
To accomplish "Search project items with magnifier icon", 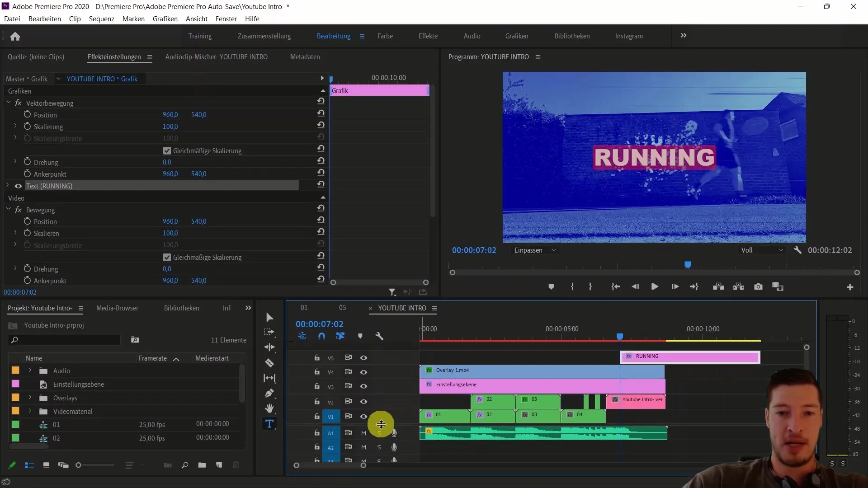I will point(185,465).
